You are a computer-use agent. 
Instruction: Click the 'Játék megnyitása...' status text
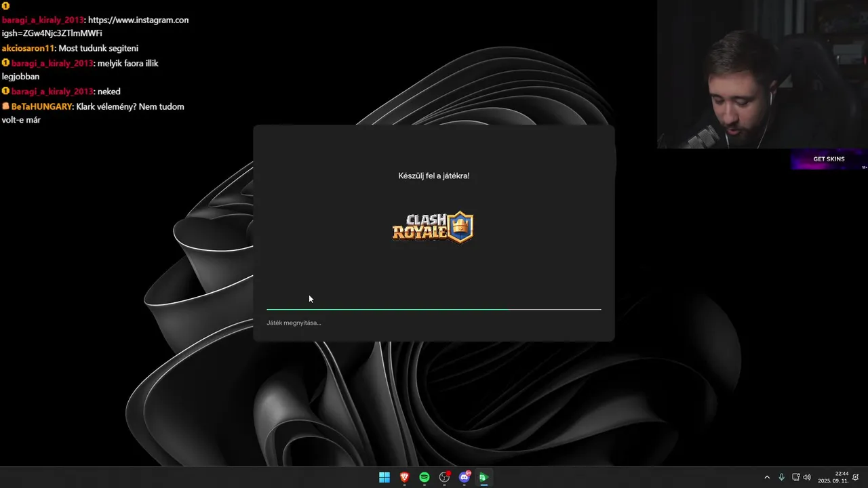pos(294,323)
